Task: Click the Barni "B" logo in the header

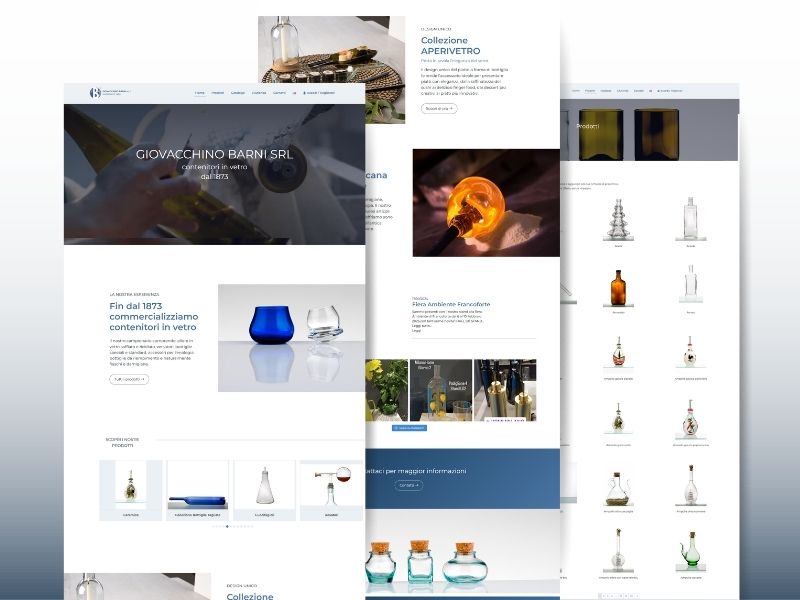Action: point(95,92)
